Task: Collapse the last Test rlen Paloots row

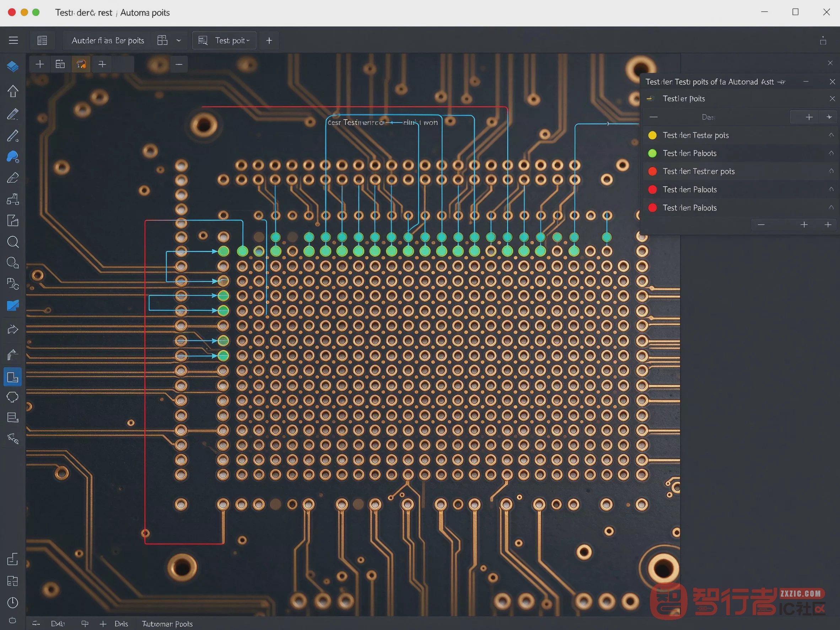Action: pyautogui.click(x=831, y=208)
